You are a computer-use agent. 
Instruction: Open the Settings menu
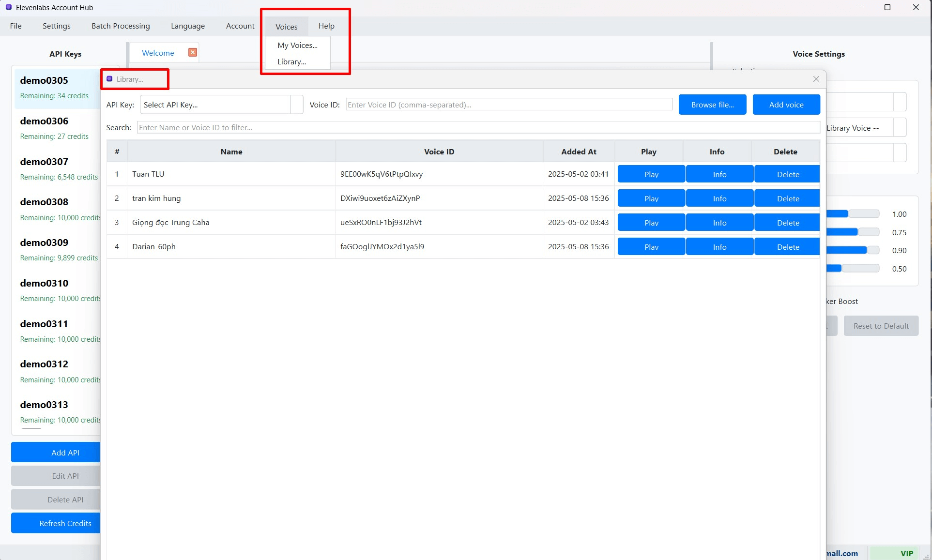click(57, 26)
